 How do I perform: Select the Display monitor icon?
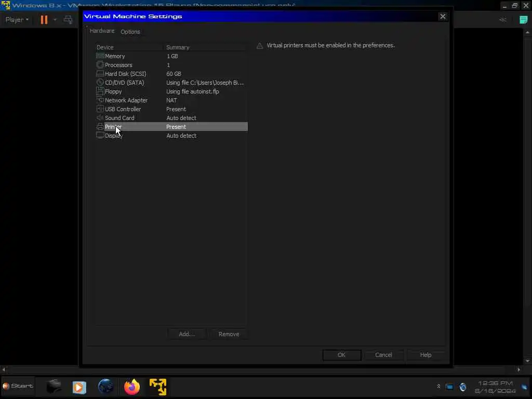point(100,136)
